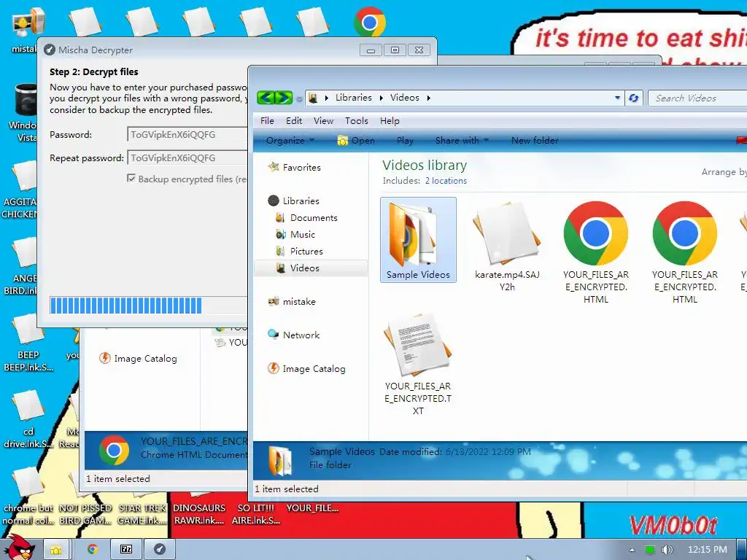Image resolution: width=747 pixels, height=560 pixels.
Task: Select DINOSAURS RAWR.lnk desktop file label
Action: coord(198,514)
